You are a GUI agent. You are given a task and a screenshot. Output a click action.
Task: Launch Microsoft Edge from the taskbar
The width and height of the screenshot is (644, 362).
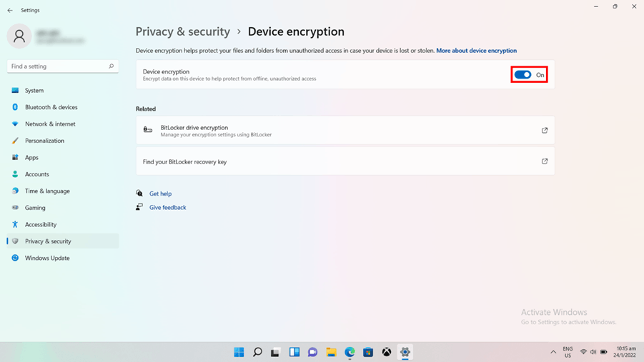coord(350,352)
